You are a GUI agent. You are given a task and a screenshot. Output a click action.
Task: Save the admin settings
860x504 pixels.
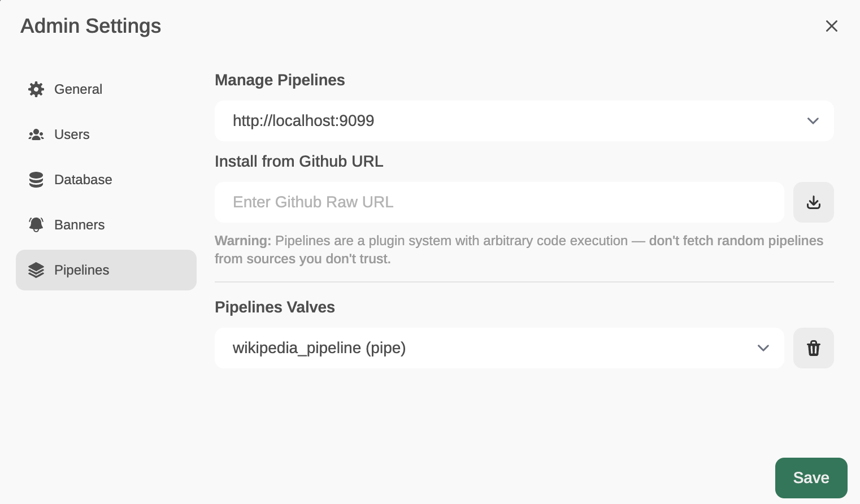pos(811,478)
